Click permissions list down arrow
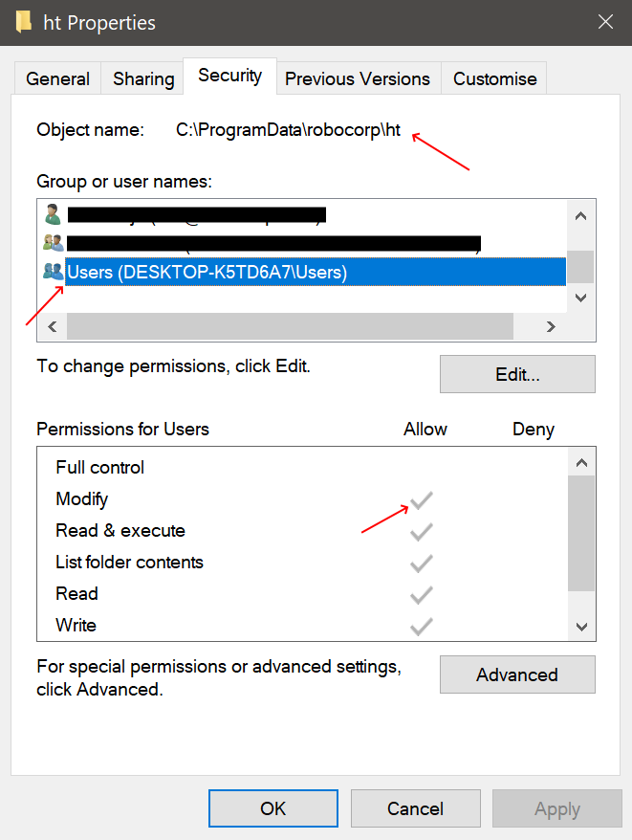This screenshot has height=840, width=632. click(x=581, y=627)
